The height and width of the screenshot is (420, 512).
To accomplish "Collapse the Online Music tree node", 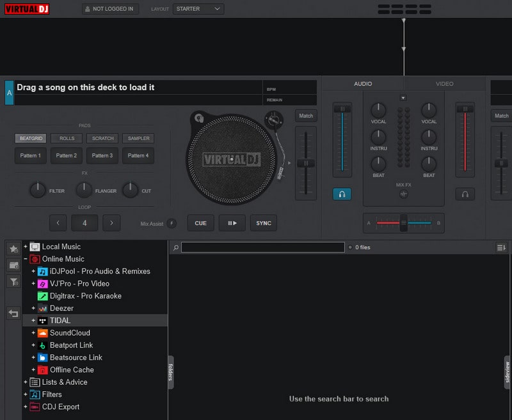I will tap(26, 259).
